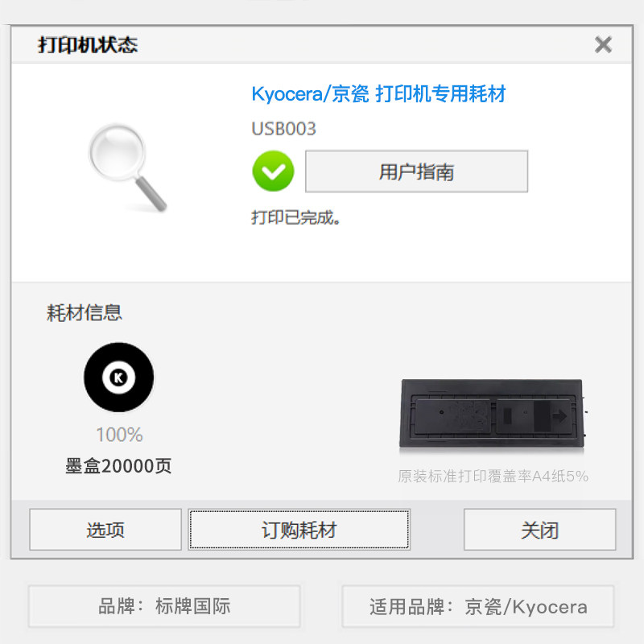Click the black toner cartridge image
Image resolution: width=644 pixels, height=644 pixels.
[x=493, y=414]
